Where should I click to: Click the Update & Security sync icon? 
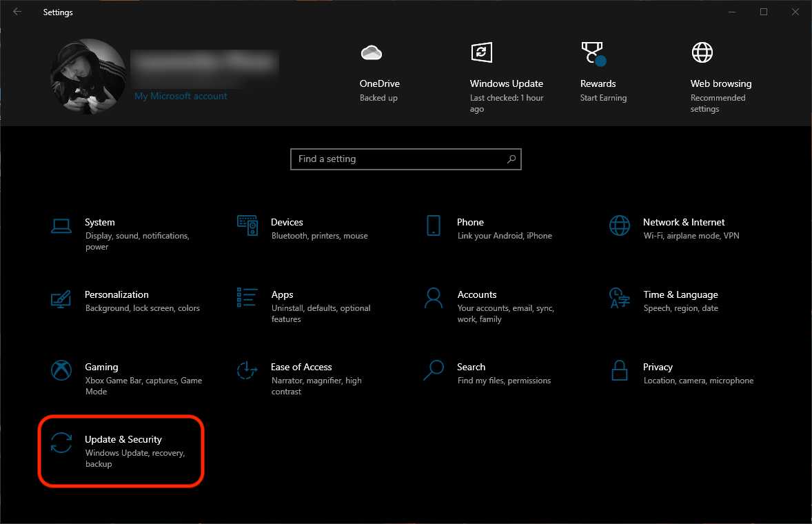click(x=61, y=443)
